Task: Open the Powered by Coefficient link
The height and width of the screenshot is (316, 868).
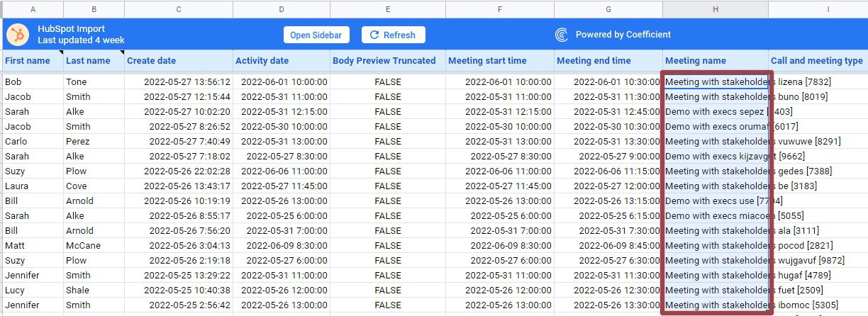Action: point(623,35)
